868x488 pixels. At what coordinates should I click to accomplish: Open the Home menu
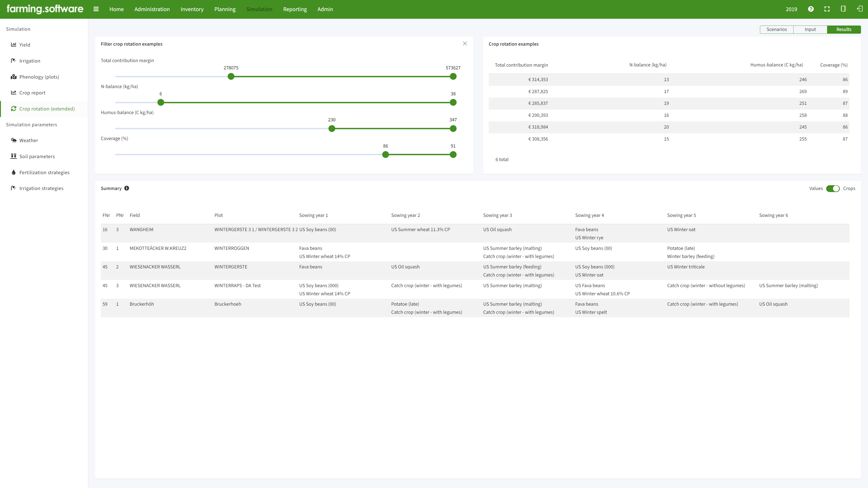116,9
